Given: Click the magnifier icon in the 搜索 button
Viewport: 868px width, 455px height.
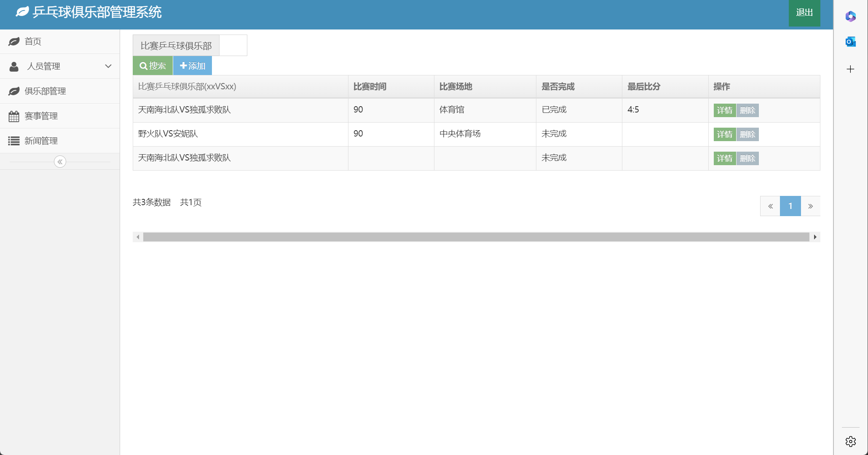Looking at the screenshot, I should tap(143, 66).
